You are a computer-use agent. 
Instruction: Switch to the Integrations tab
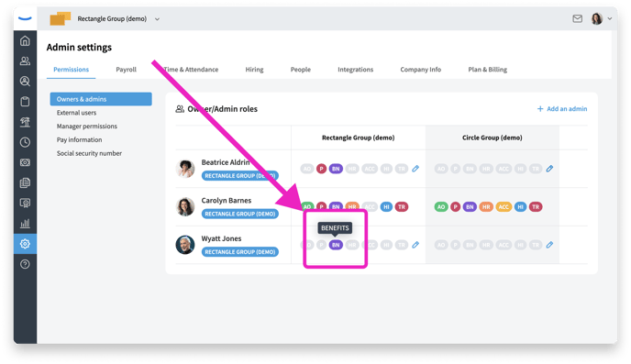pyautogui.click(x=355, y=69)
